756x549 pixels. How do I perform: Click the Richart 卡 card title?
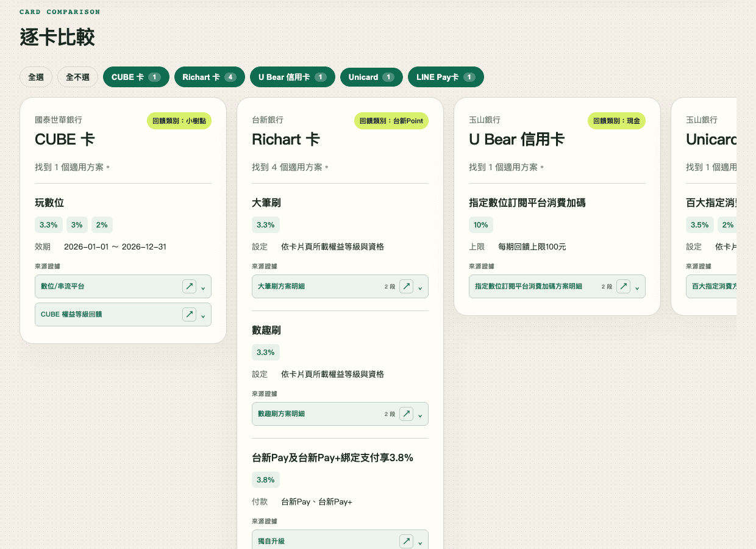pos(286,140)
